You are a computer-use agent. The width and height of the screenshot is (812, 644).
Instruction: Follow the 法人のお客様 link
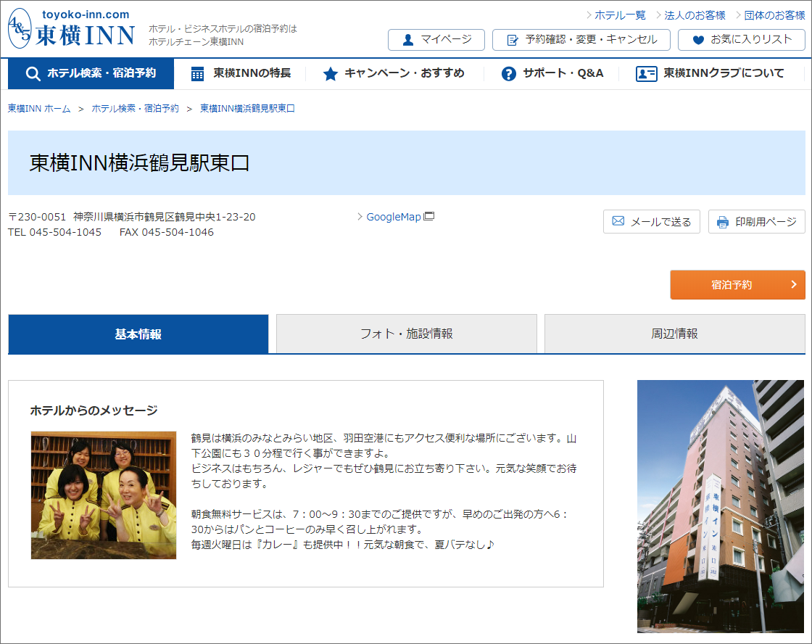pos(695,15)
